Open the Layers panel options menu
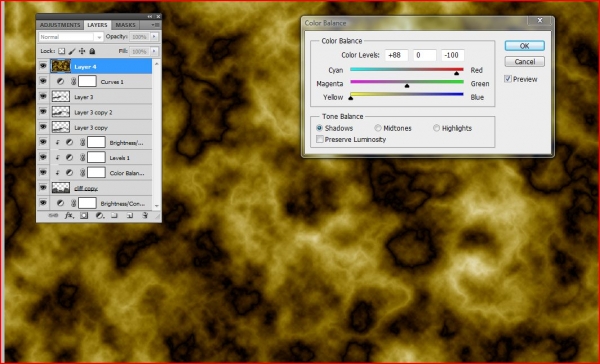 [155, 25]
